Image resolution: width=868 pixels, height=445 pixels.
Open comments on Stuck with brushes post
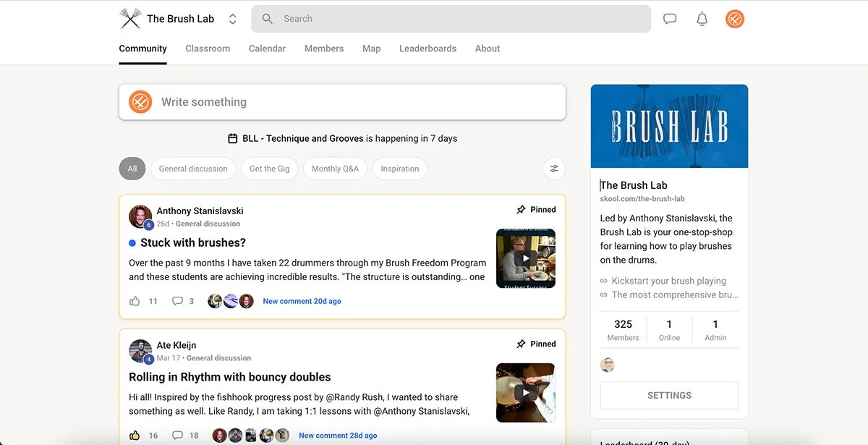177,301
